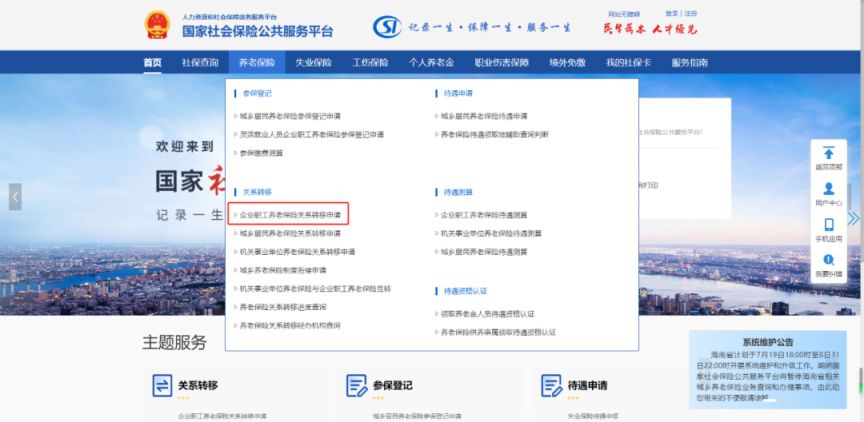The width and height of the screenshot is (864, 422).
Task: Select 机关事业单位养老保险关系转移申请
Action: click(x=297, y=252)
